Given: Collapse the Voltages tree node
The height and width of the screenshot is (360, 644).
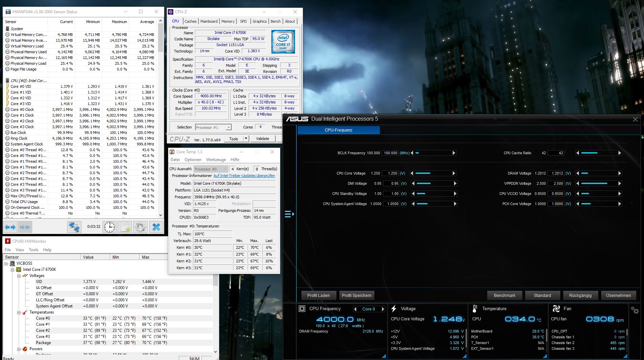Looking at the screenshot, I should (19, 276).
